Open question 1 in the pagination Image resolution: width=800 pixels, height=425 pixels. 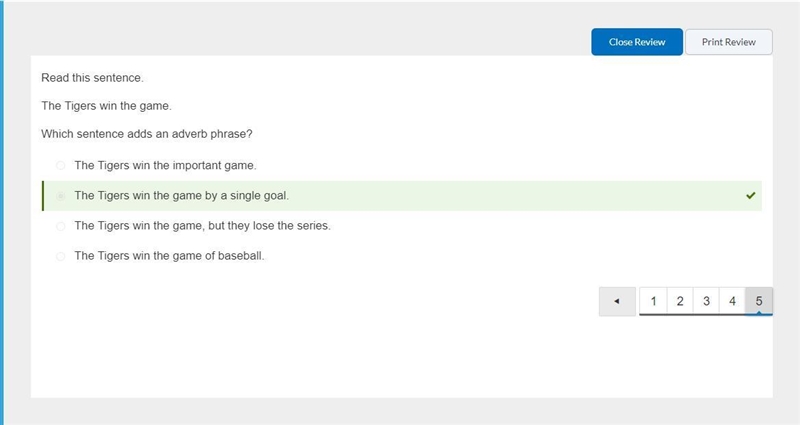(653, 301)
